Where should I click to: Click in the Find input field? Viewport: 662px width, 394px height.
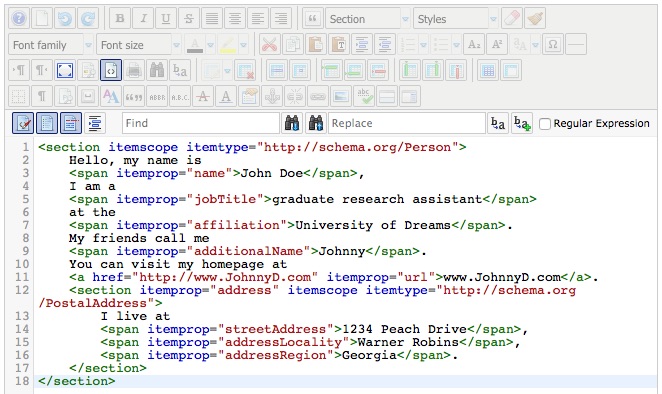[201, 123]
